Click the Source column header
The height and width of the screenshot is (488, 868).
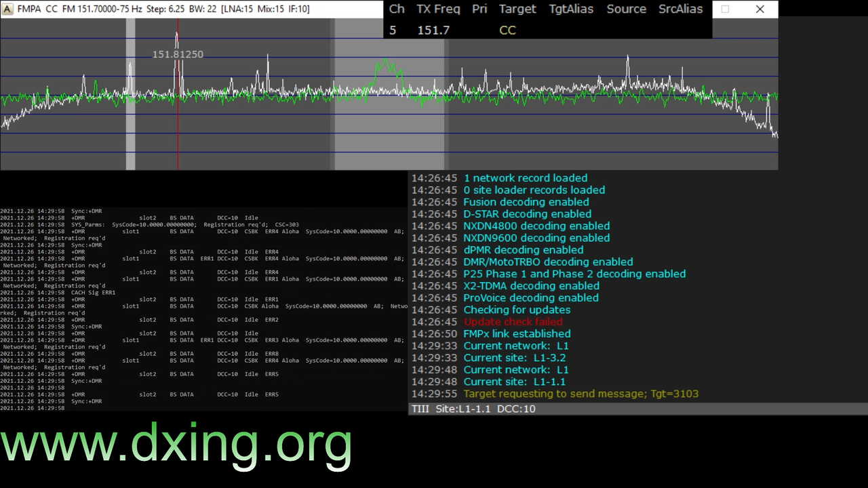point(626,9)
